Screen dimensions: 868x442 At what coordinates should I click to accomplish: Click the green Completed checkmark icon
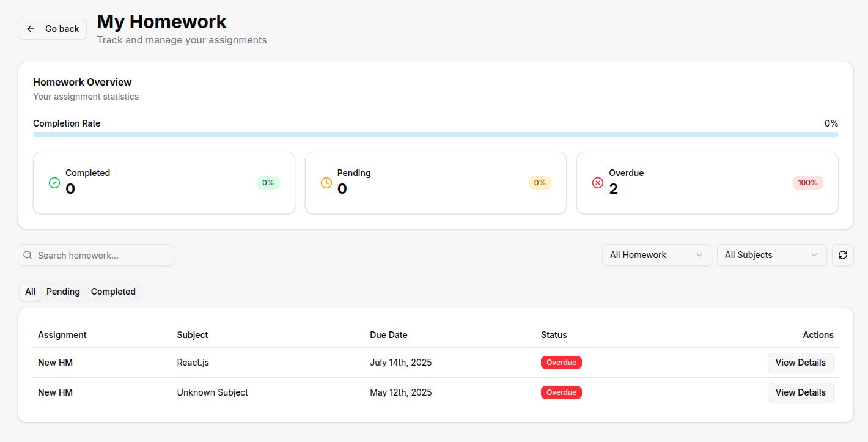pyautogui.click(x=54, y=183)
